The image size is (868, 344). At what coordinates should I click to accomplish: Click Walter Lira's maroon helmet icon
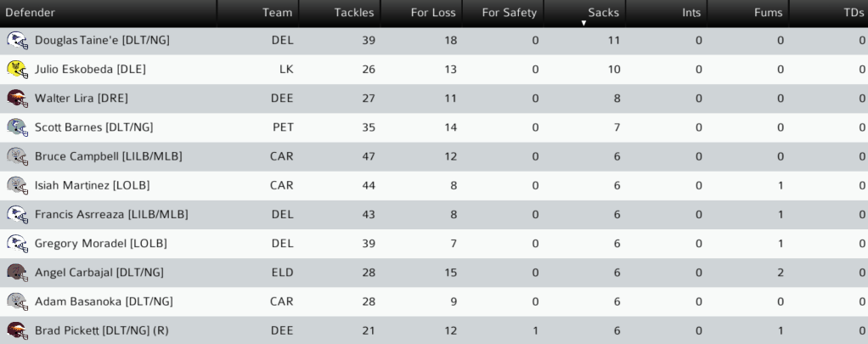point(17,98)
